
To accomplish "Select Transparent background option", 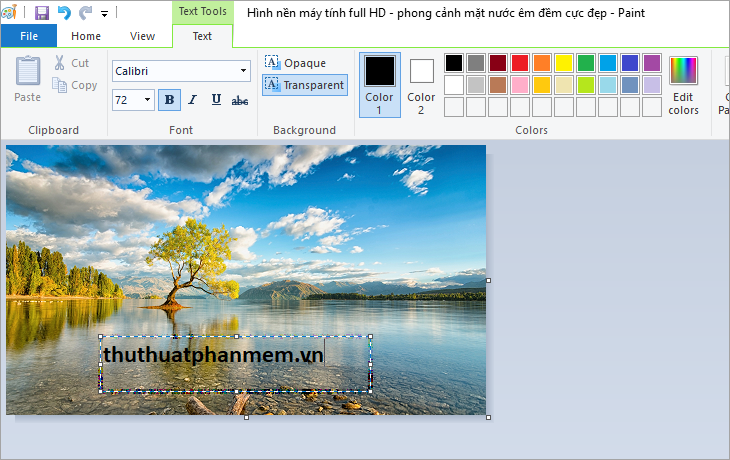I will tap(304, 85).
